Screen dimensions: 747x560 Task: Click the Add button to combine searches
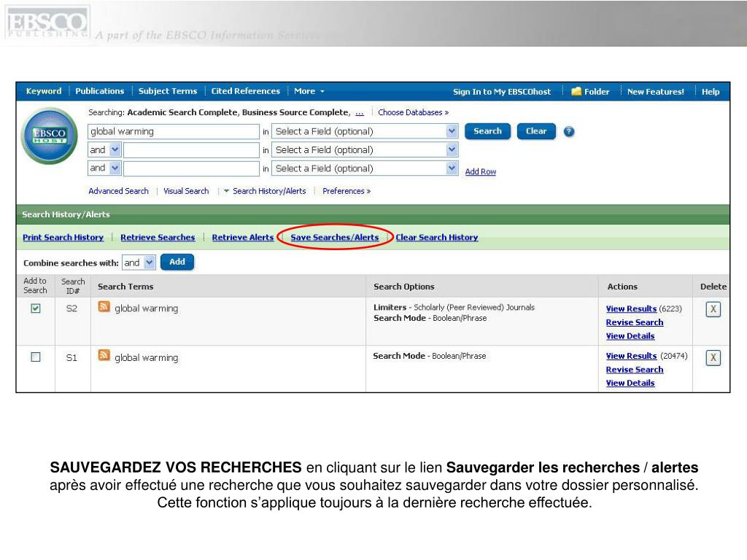[177, 262]
